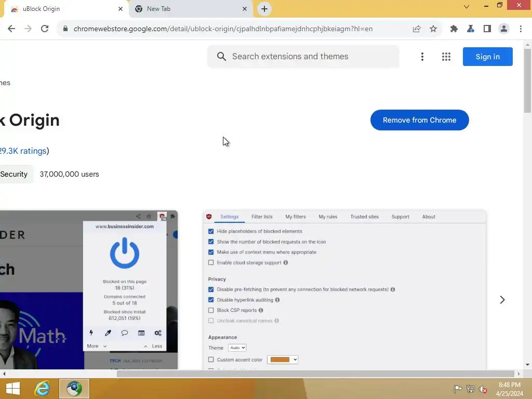Select the Filter lists tab
Image resolution: width=532 pixels, height=399 pixels.
[262, 217]
